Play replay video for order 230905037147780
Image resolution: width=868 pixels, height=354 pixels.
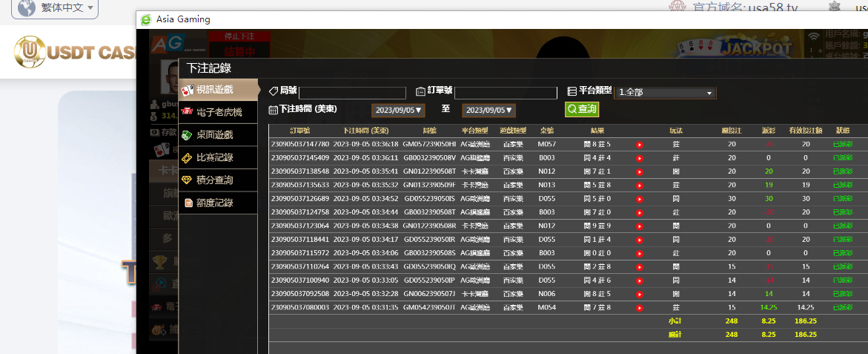(639, 145)
